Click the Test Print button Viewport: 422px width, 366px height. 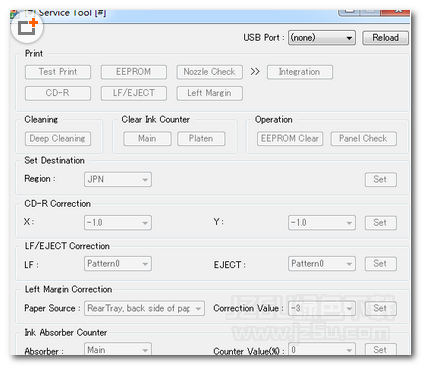point(58,72)
